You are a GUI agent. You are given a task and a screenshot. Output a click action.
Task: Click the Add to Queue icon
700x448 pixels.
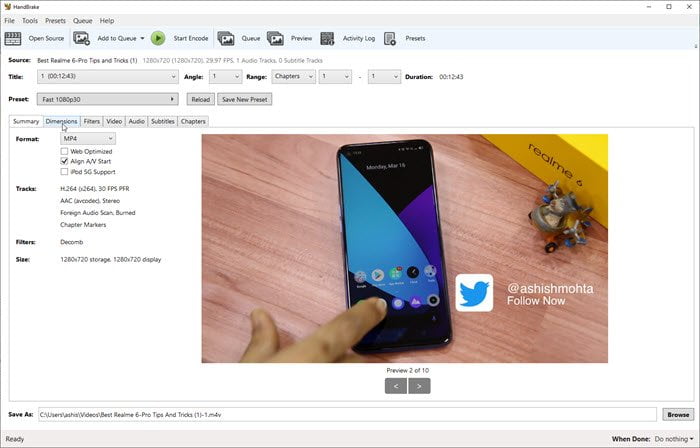[x=82, y=38]
